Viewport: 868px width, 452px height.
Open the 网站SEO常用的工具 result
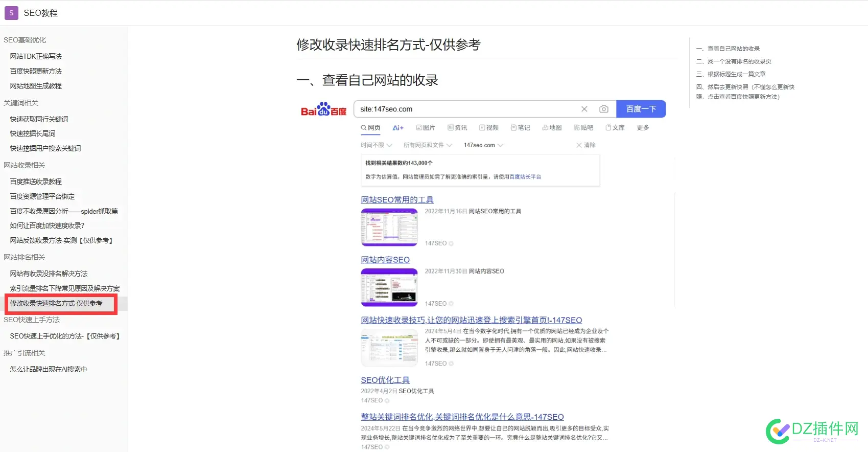pos(397,200)
